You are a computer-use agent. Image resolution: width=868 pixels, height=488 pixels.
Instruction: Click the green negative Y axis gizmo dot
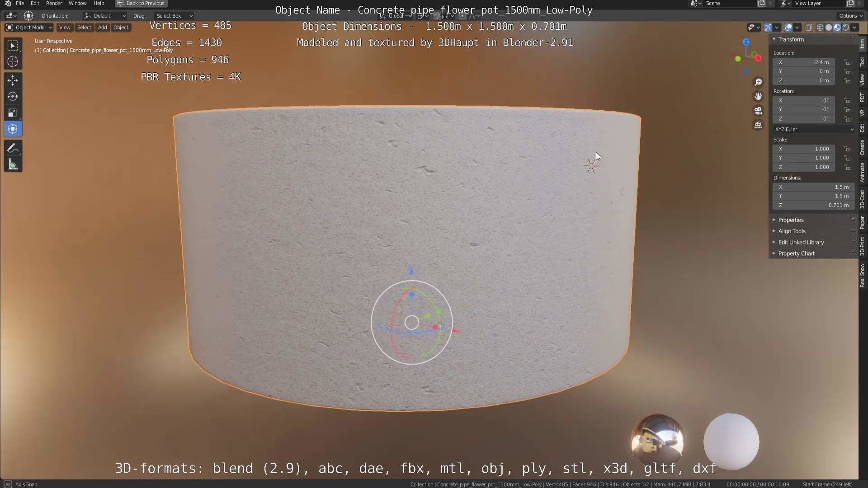(x=738, y=59)
